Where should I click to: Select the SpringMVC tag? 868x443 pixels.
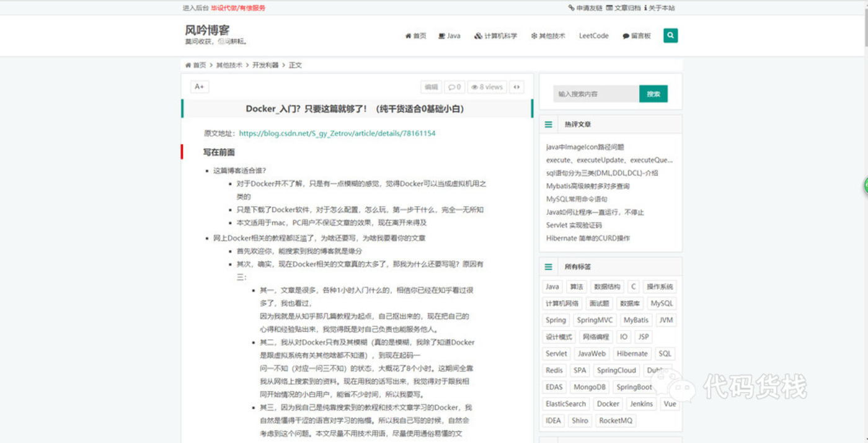(x=595, y=320)
